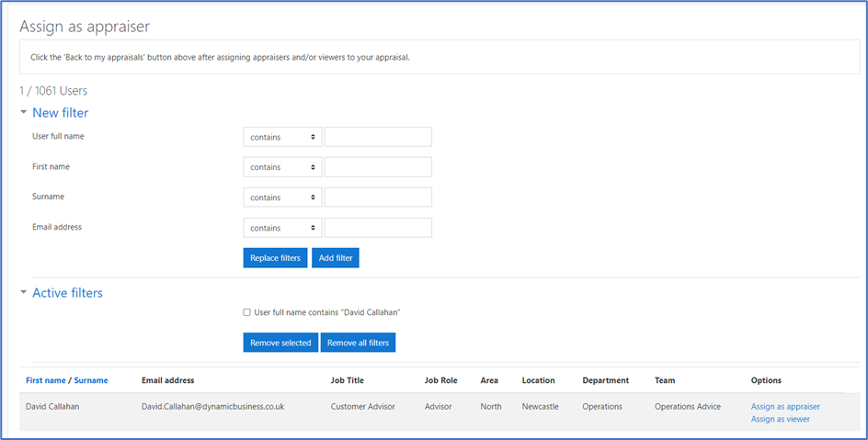Collapse the Active filters section
The image size is (868, 440).
23,292
